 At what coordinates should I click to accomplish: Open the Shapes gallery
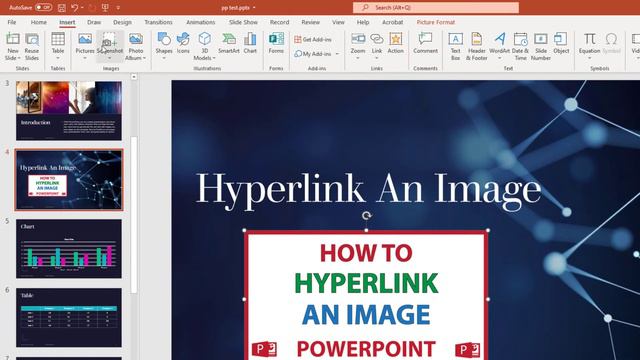click(x=164, y=46)
